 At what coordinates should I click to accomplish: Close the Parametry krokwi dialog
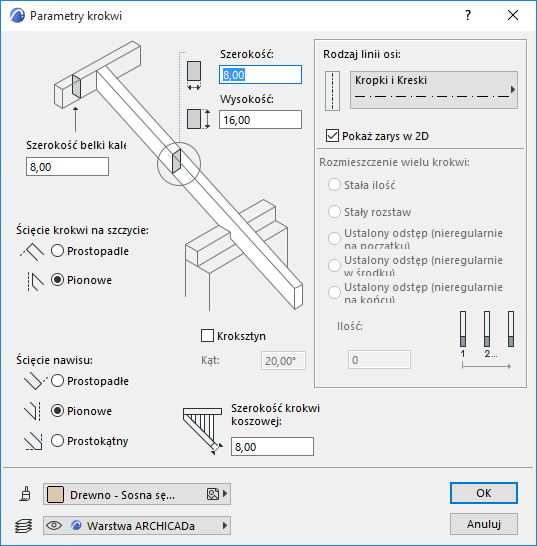point(513,15)
